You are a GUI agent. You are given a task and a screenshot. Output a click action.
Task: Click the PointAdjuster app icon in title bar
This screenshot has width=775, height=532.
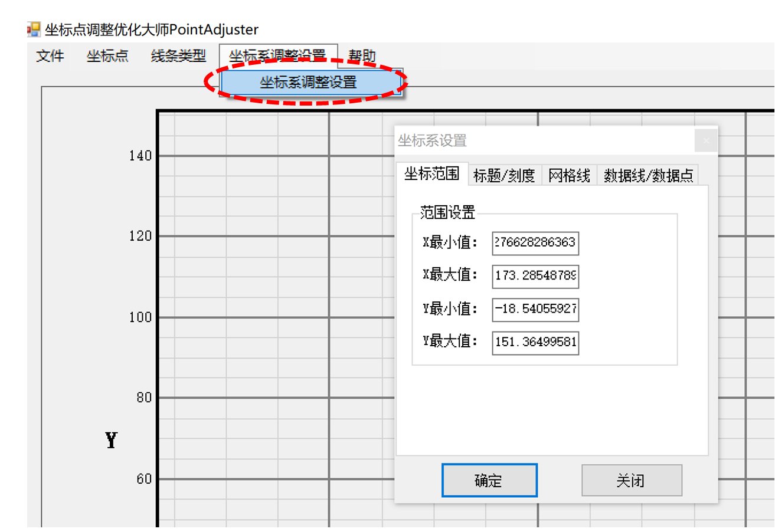pos(34,29)
